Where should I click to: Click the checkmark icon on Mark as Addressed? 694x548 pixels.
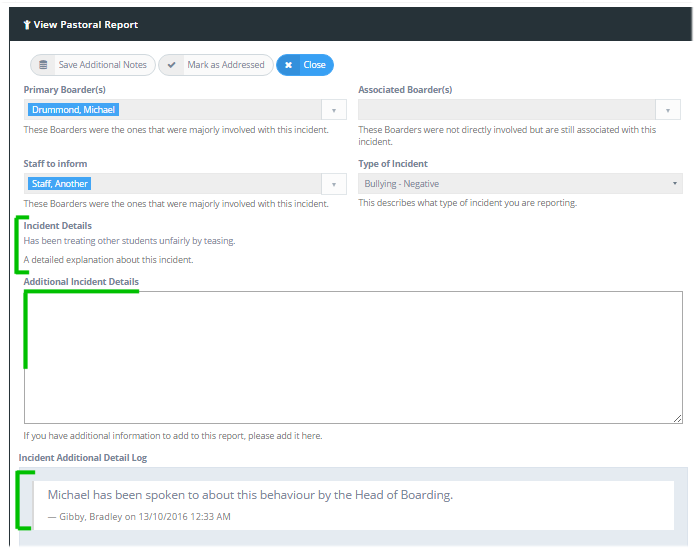172,65
